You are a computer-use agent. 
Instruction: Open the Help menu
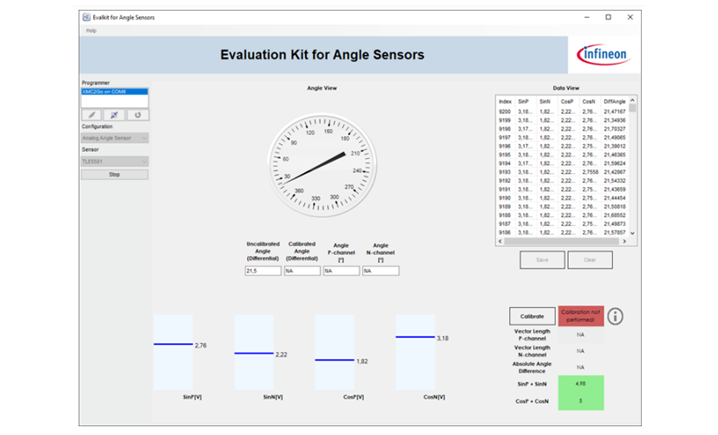[x=91, y=30]
